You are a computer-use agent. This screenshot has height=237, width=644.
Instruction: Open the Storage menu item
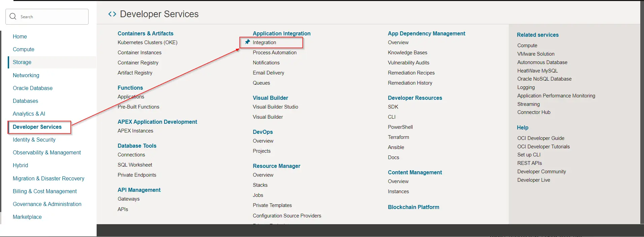(x=22, y=62)
